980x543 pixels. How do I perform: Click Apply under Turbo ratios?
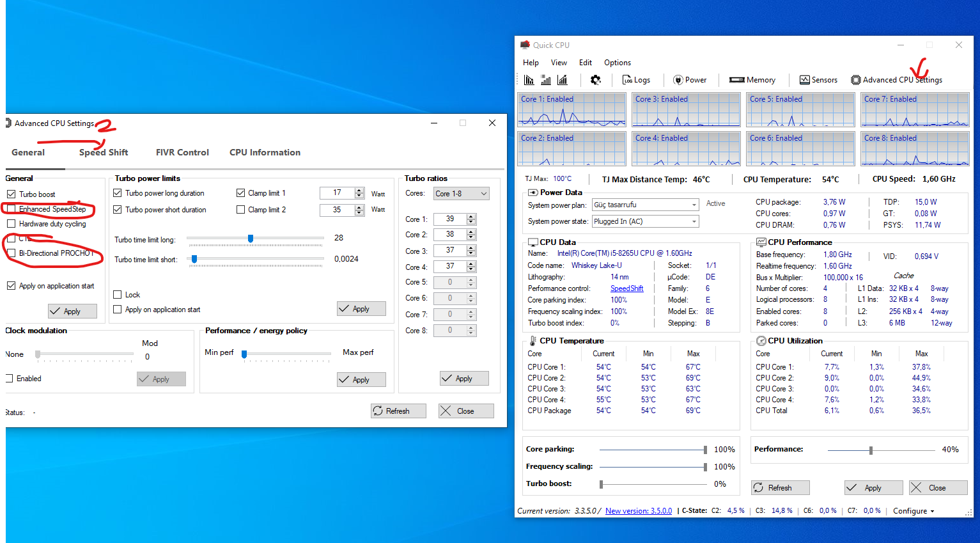pos(464,379)
